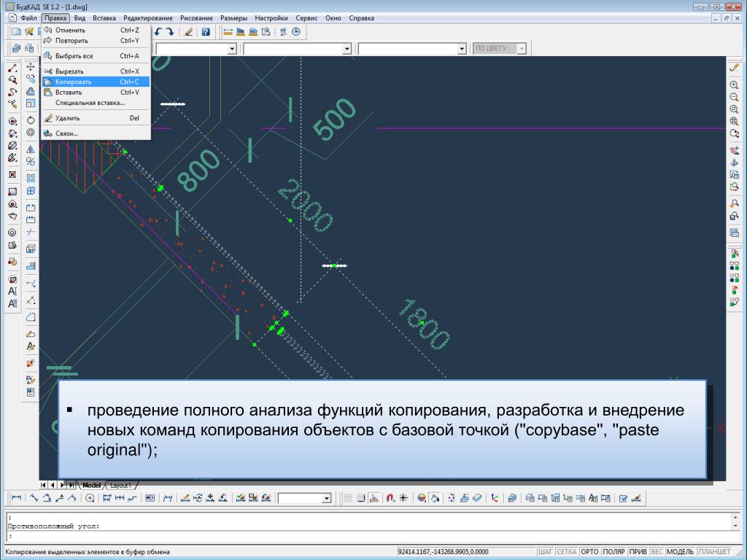Click the UCS axes icon in the bottom toolbar

pos(495,498)
